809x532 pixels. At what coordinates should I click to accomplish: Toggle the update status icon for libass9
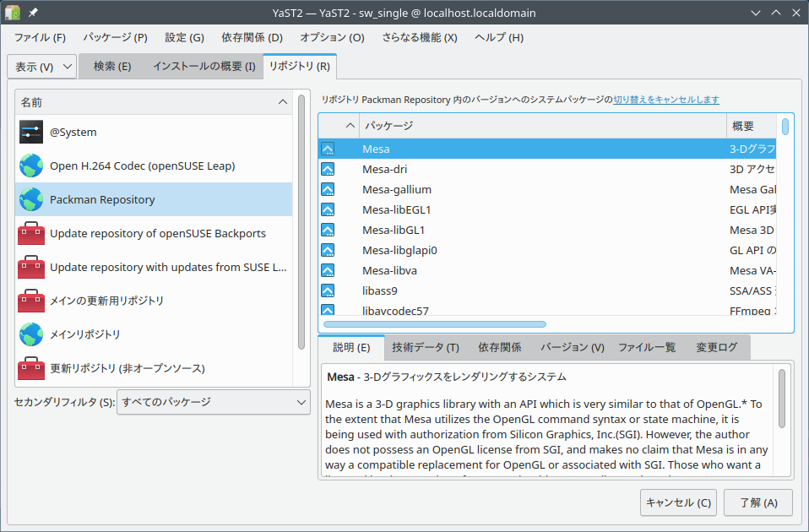tap(328, 290)
